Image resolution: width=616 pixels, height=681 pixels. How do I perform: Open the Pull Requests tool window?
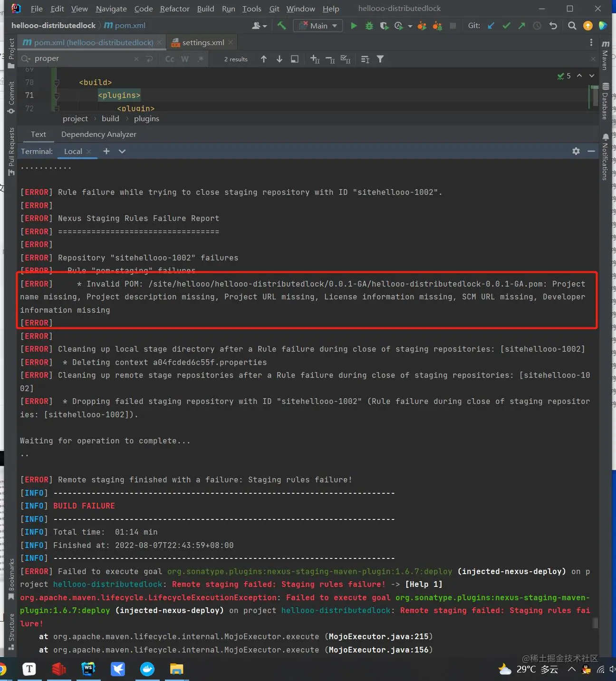[x=11, y=151]
